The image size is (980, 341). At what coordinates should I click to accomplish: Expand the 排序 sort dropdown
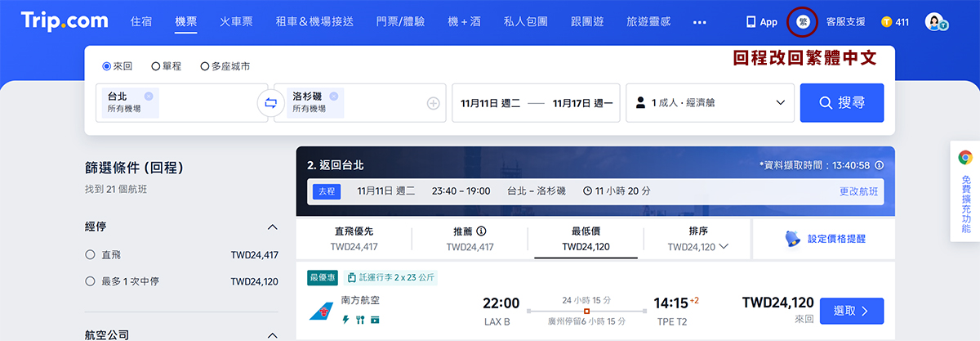[x=697, y=238]
